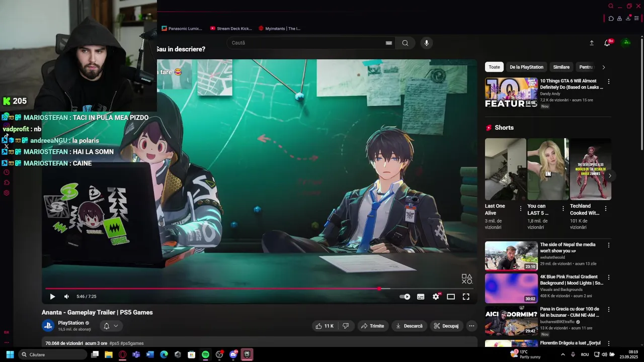Open the volume icon in system tray
The image size is (644, 362).
[605, 354]
